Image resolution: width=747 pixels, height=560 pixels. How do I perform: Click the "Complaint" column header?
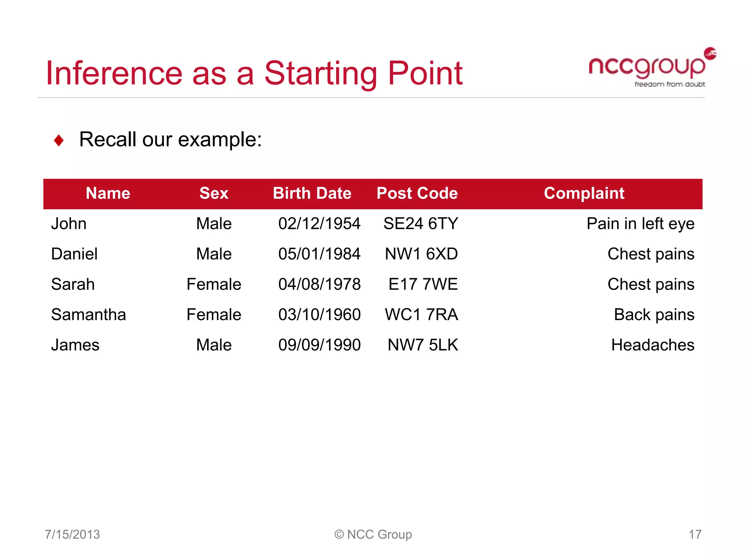[x=584, y=194]
